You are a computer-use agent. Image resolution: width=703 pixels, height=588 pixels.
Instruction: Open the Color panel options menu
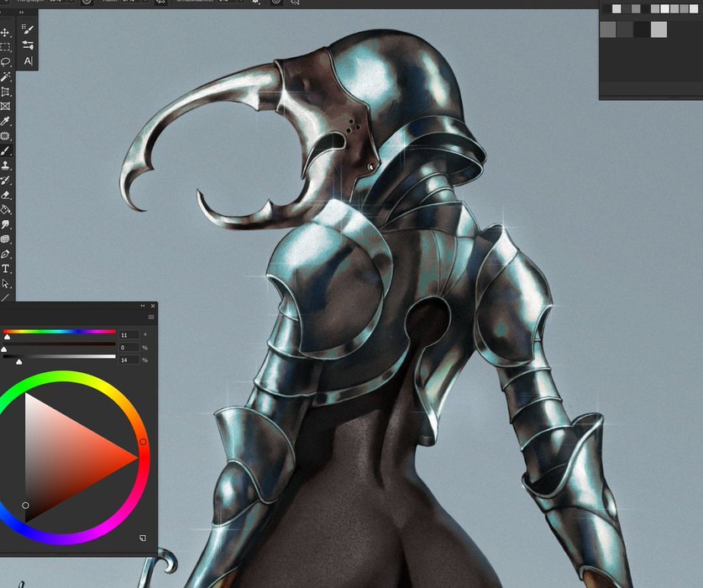tap(151, 317)
